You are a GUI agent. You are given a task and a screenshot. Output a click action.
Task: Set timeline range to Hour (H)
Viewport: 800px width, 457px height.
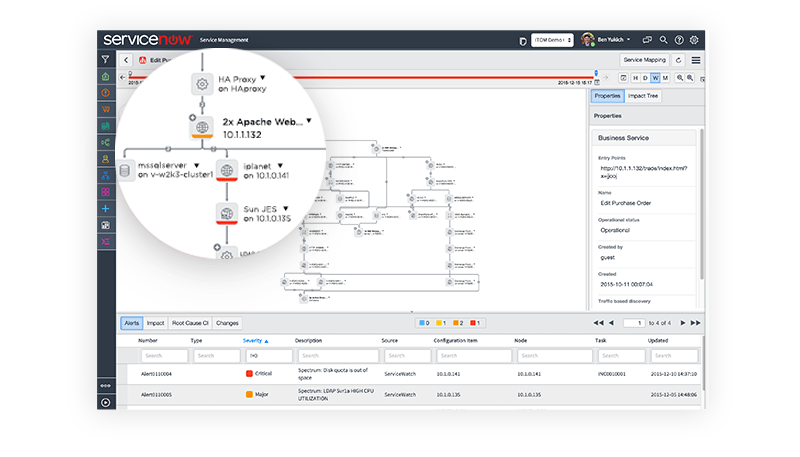pos(635,78)
